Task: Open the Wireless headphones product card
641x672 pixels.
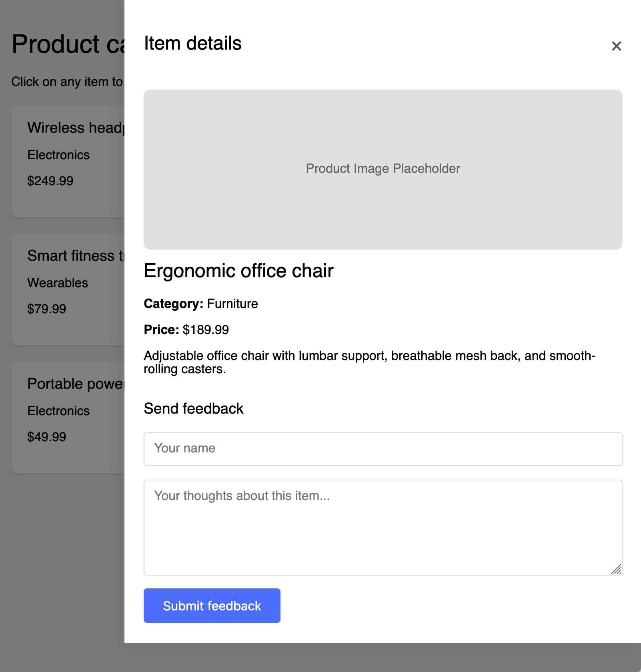Action: coord(68,161)
